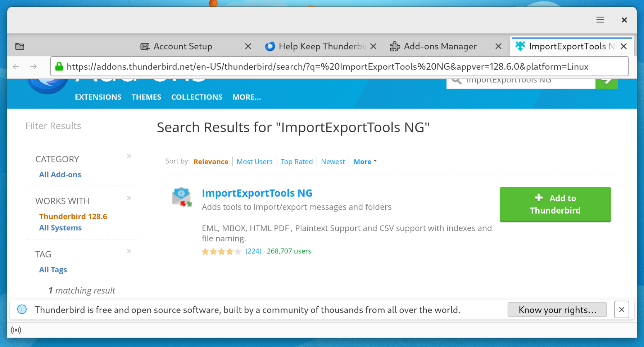644x347 pixels.
Task: Click the ImportExportTools NG addon icon
Action: pyautogui.click(x=182, y=197)
